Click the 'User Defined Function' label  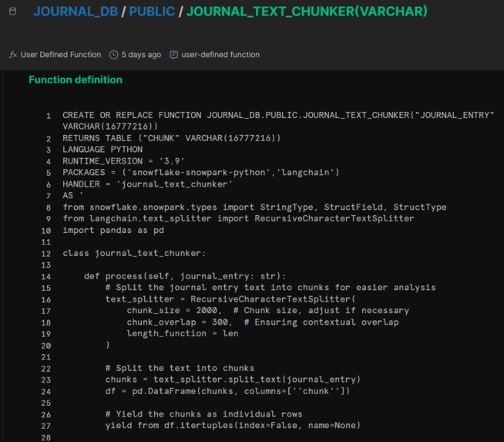point(61,55)
